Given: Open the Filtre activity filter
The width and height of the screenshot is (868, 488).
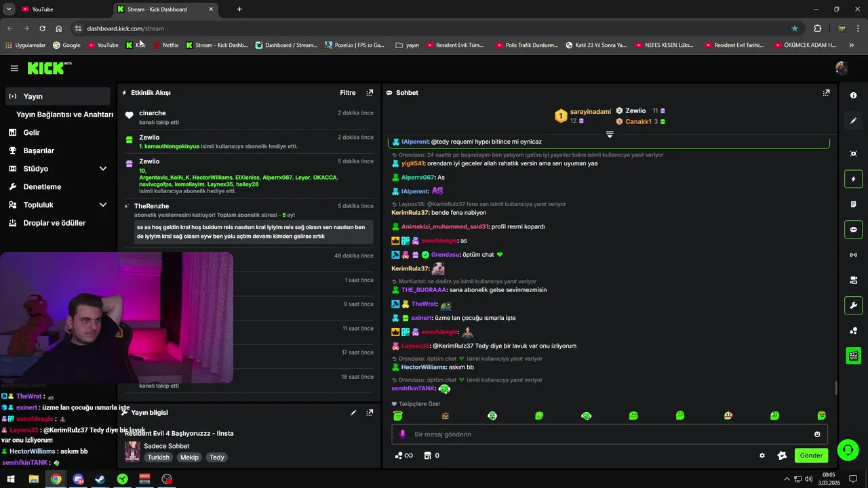Looking at the screenshot, I should point(347,93).
